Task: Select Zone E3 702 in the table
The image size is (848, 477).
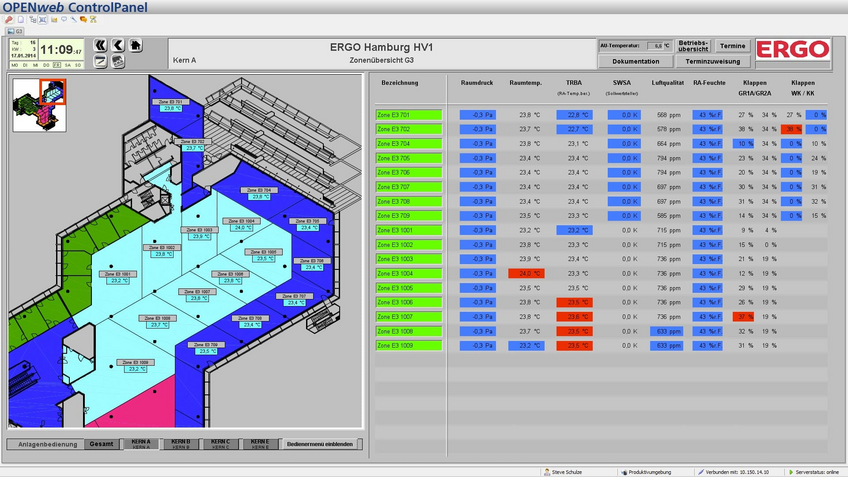Action: pyautogui.click(x=409, y=129)
